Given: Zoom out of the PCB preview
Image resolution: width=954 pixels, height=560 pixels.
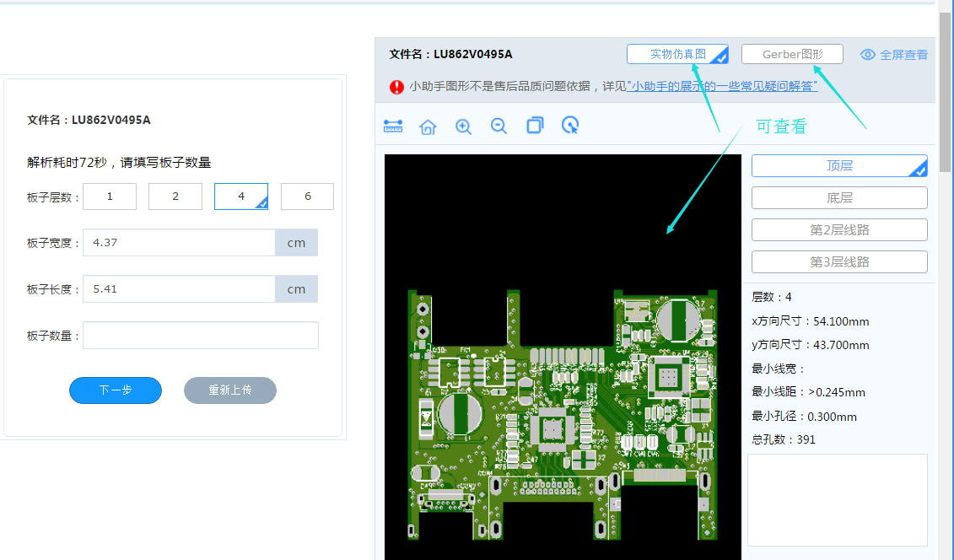Looking at the screenshot, I should 499,127.
